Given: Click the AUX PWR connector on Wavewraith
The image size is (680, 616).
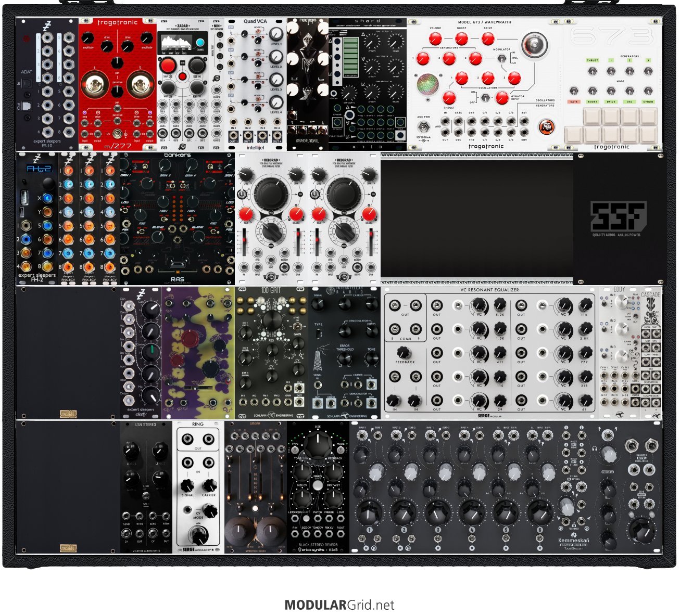Looking at the screenshot, I should [424, 127].
